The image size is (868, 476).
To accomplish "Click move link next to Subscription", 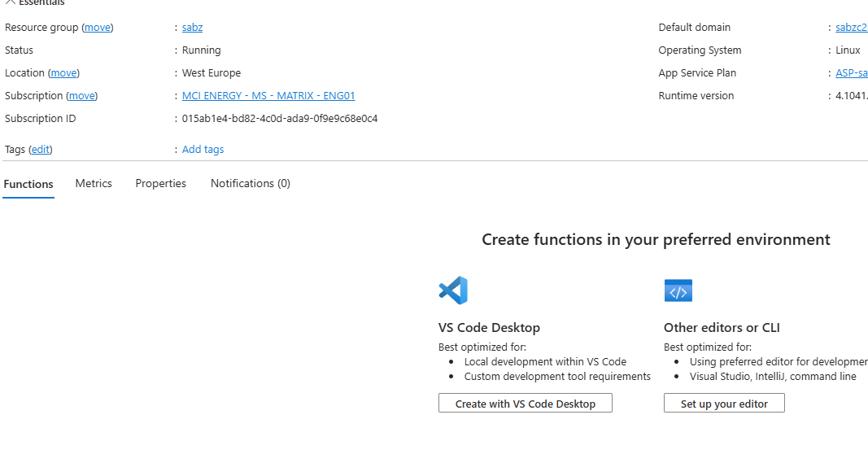I will click(82, 95).
